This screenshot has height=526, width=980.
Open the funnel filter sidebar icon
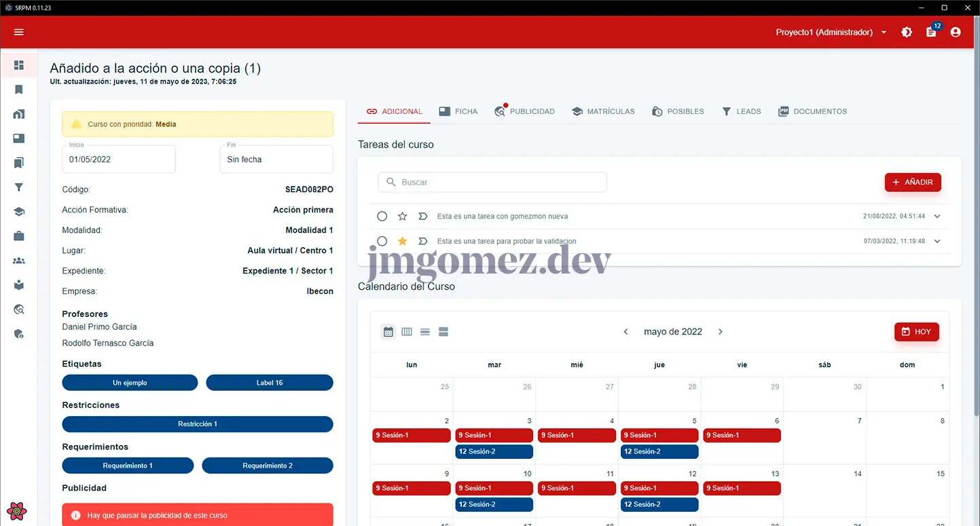(19, 187)
